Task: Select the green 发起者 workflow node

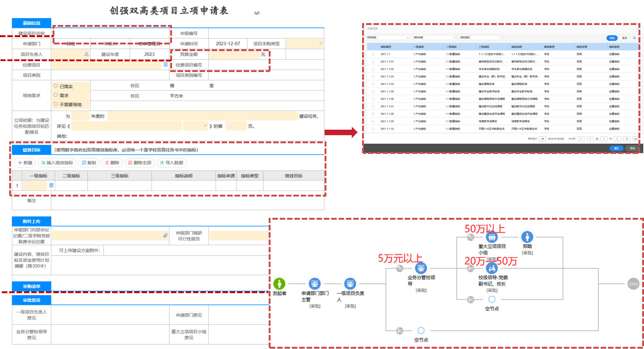Action: click(x=279, y=284)
